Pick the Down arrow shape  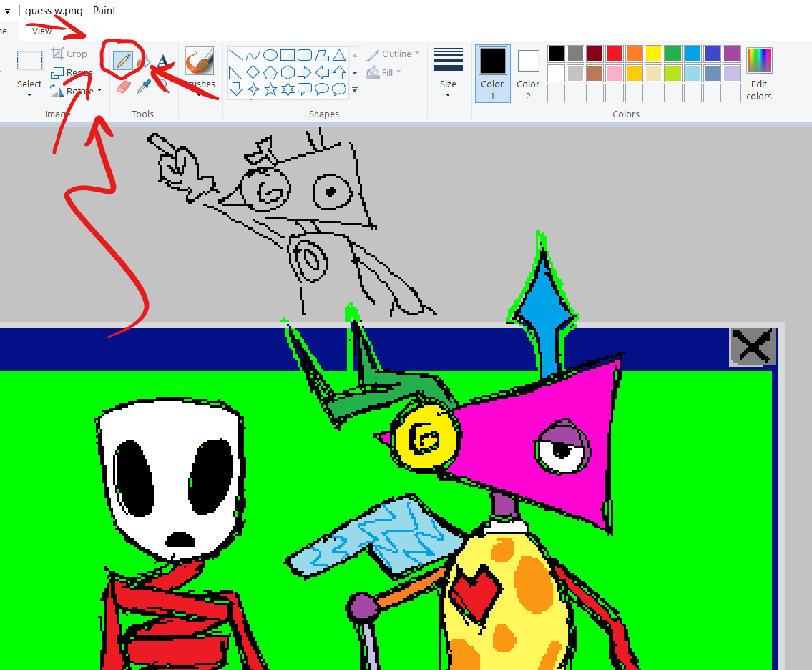pos(235,89)
